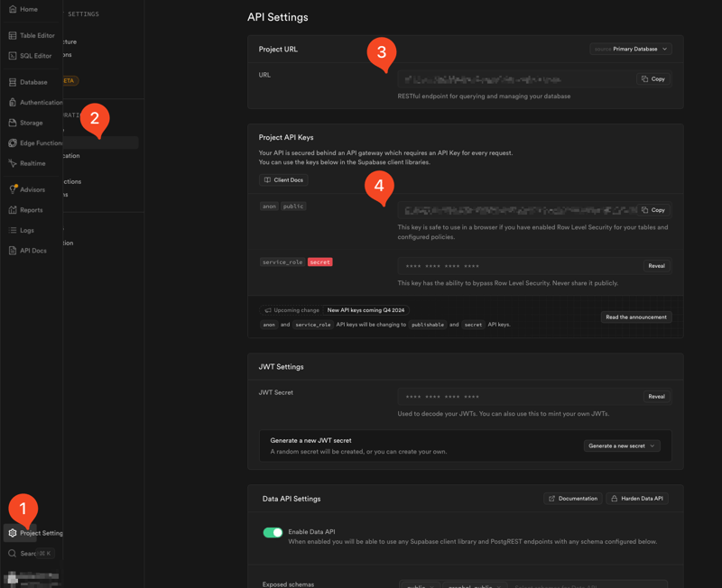Select the Table Editor icon
Image resolution: width=722 pixels, height=588 pixels.
(x=13, y=34)
